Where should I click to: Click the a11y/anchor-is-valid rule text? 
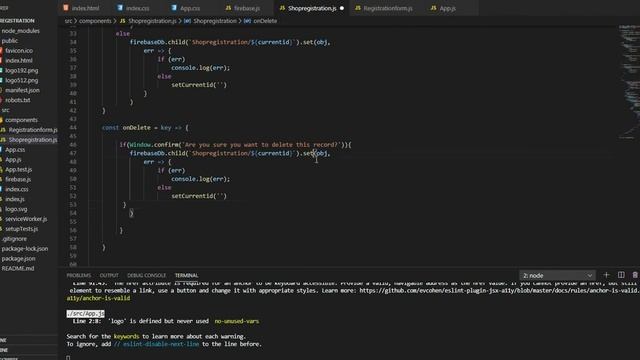(x=98, y=298)
